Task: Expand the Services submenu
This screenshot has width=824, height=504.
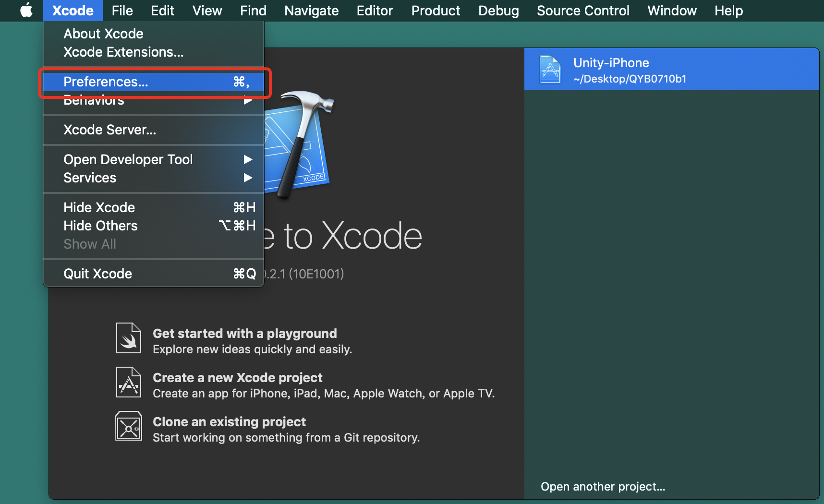Action: (154, 178)
